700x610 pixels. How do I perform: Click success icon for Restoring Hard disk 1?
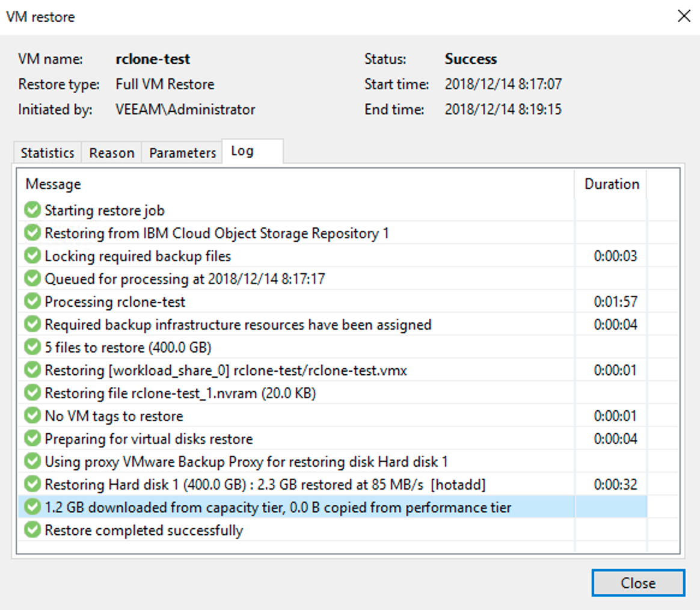pyautogui.click(x=32, y=484)
